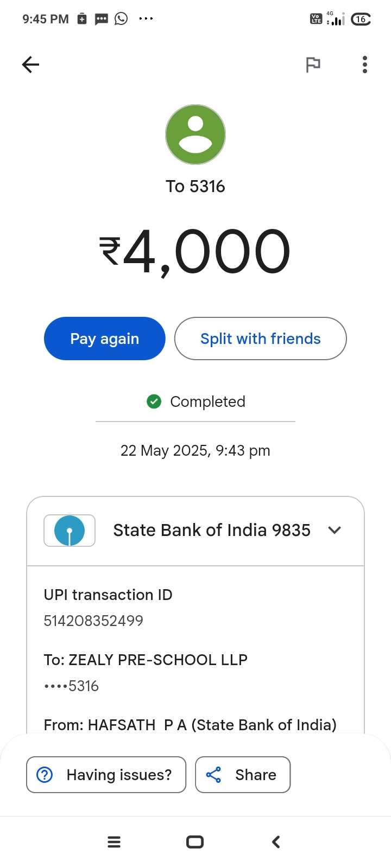The width and height of the screenshot is (391, 868).
Task: Tap the green recipient profile avatar
Action: (195, 135)
